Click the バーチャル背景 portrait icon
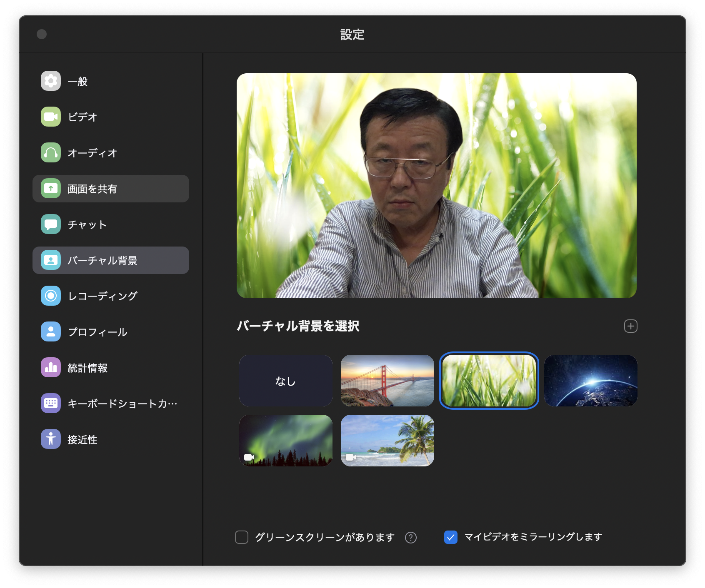This screenshot has height=588, width=705. coord(51,260)
